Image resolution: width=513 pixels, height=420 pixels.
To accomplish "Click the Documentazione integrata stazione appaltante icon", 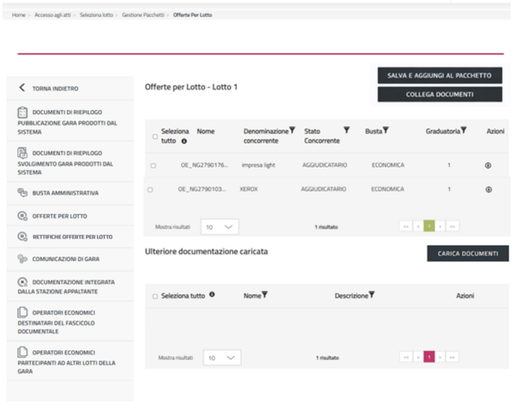I will coord(22,282).
